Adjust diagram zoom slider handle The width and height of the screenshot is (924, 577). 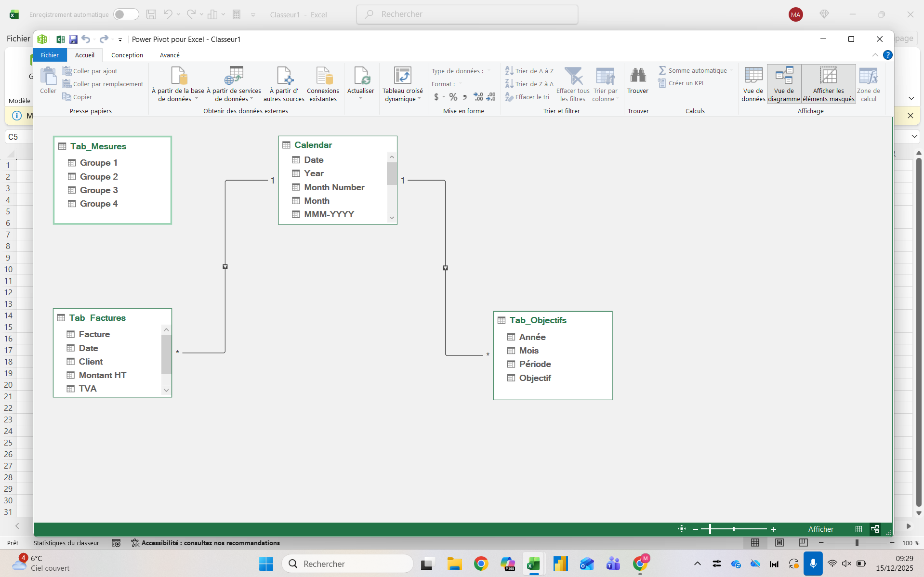(x=710, y=529)
